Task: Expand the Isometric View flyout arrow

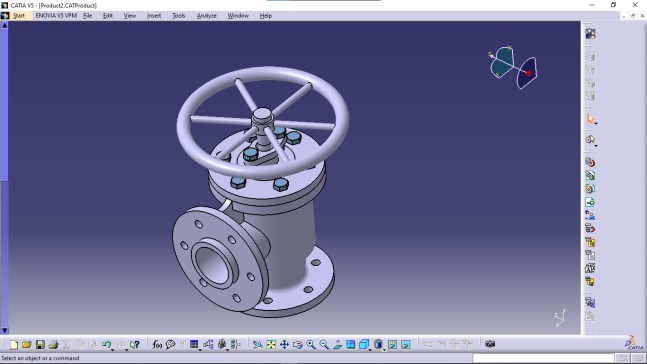Action: (x=370, y=349)
